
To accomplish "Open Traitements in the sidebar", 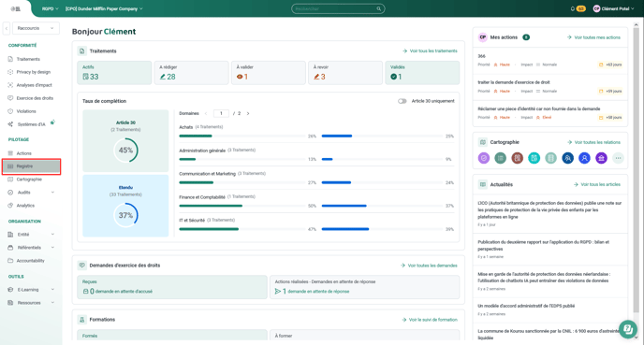I will point(28,59).
